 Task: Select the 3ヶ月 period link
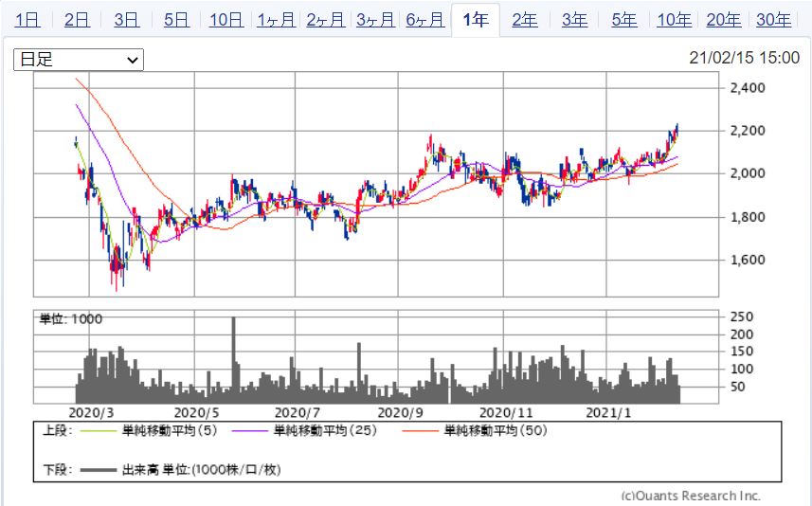point(375,20)
